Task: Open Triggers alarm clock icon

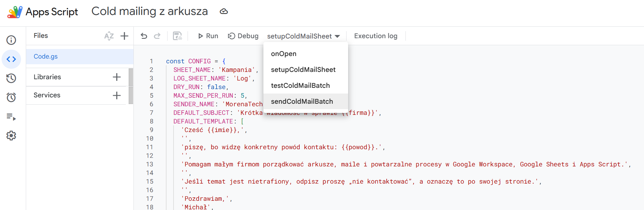Action: tap(11, 97)
